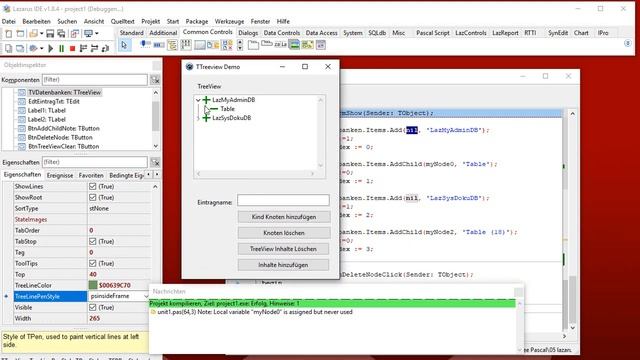Click the Save floppy disk icon
640x360 pixels.
pos(50,34)
